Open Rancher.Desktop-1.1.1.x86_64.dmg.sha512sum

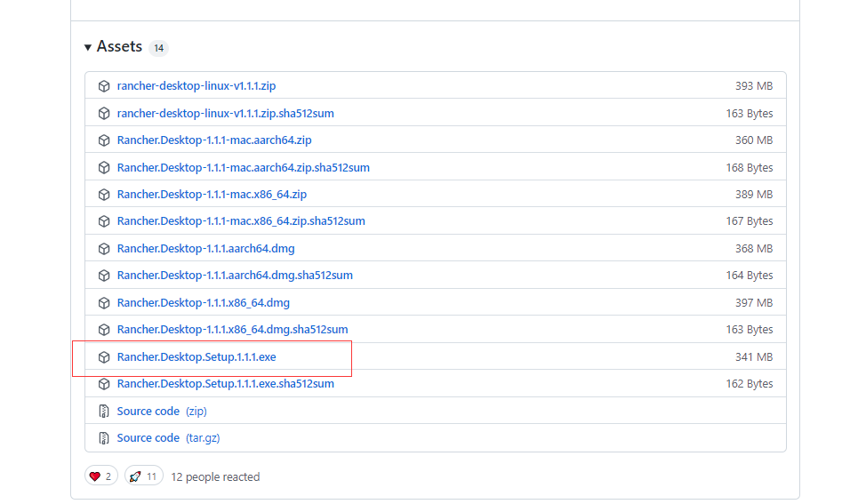click(x=233, y=330)
